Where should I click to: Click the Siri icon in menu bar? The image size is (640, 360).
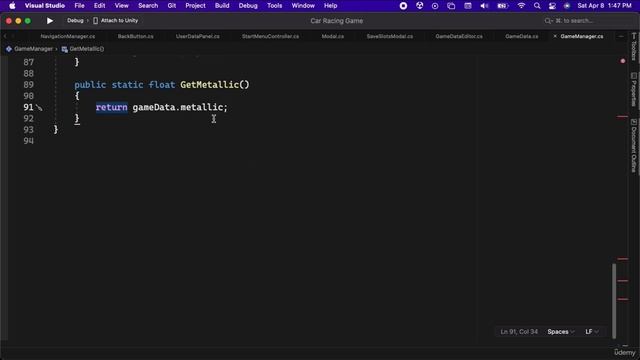(567, 6)
